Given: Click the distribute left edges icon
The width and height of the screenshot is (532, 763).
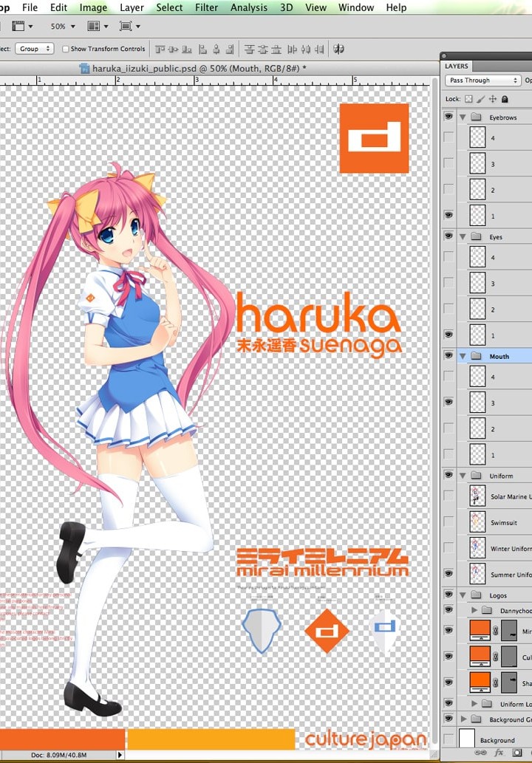Looking at the screenshot, I should [x=292, y=49].
